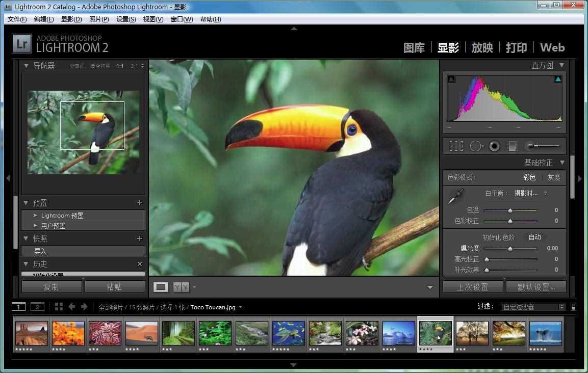Switch to the 图库 (Library) module
Image resolution: width=588 pixels, height=373 pixels.
tap(414, 47)
